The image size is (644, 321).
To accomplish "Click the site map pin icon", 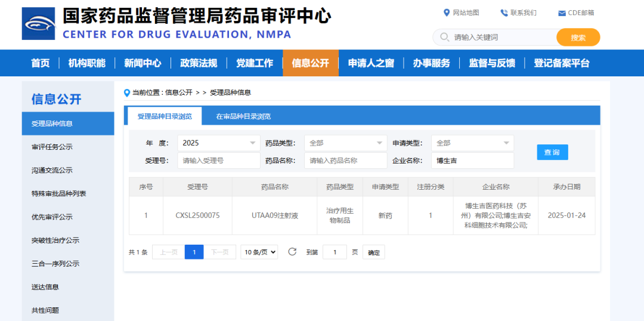I will 447,13.
